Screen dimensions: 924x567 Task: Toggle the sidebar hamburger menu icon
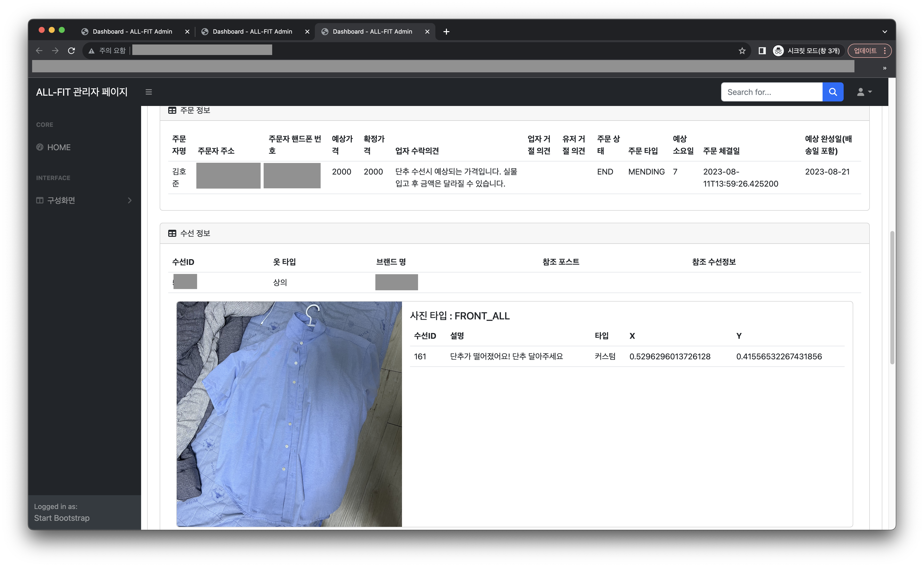pyautogui.click(x=148, y=92)
